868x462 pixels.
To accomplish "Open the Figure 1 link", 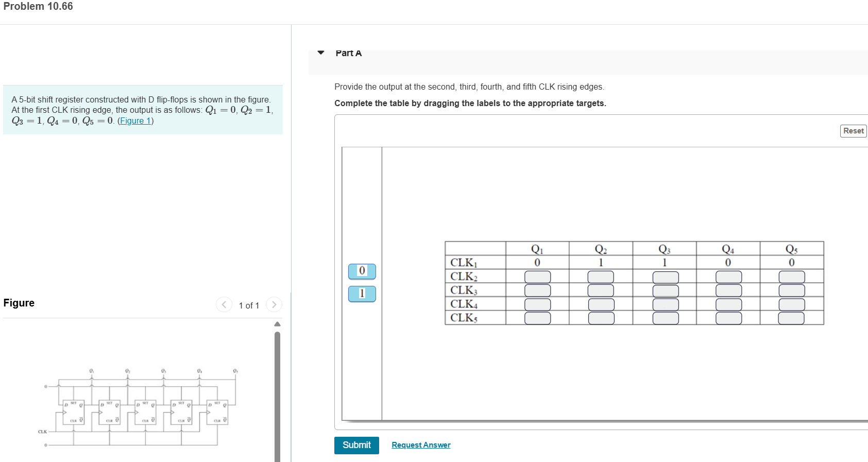I will (135, 121).
